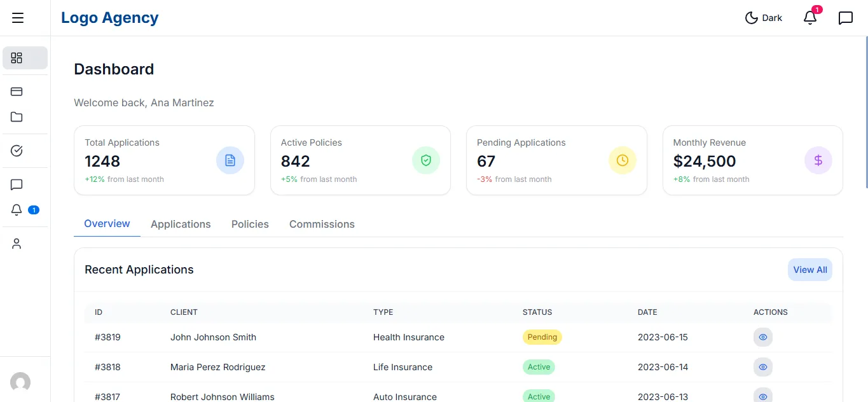The image size is (868, 402).
Task: Select the Overview tab
Action: [107, 224]
